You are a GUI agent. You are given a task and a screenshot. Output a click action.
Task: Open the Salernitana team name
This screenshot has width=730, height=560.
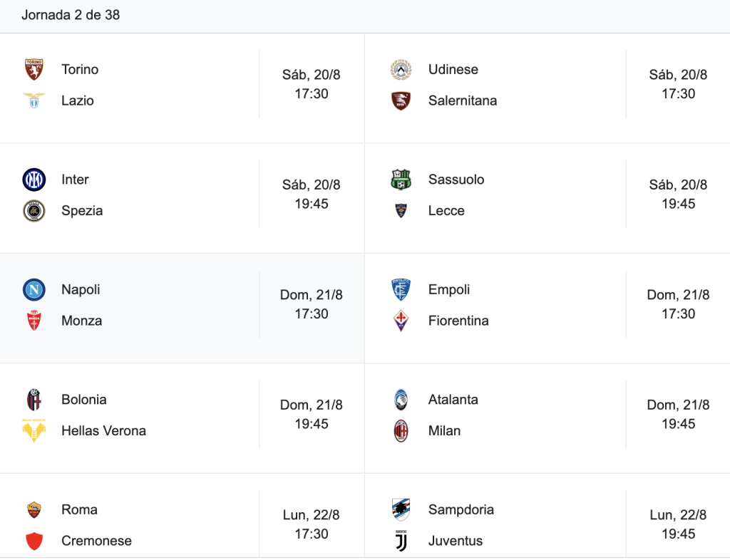pos(462,100)
